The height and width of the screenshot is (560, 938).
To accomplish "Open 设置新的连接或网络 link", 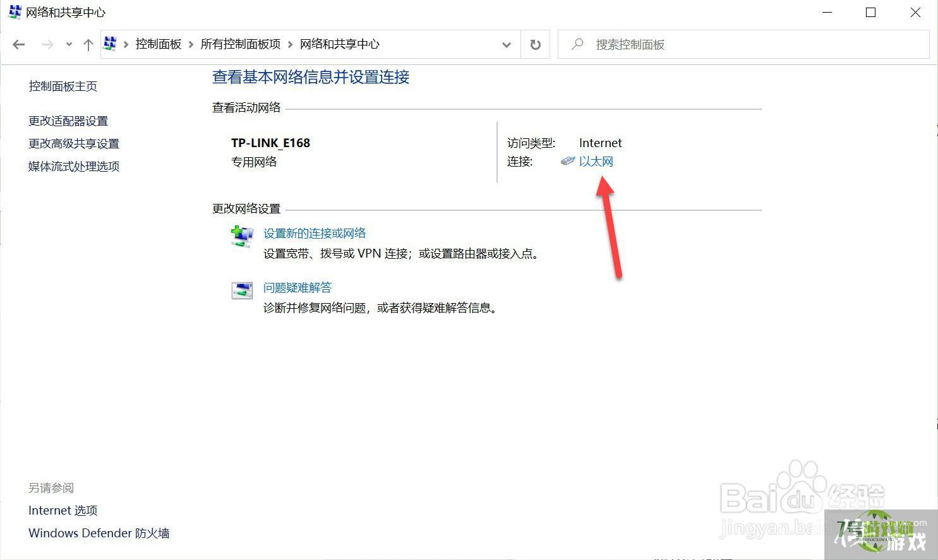I will tap(315, 234).
